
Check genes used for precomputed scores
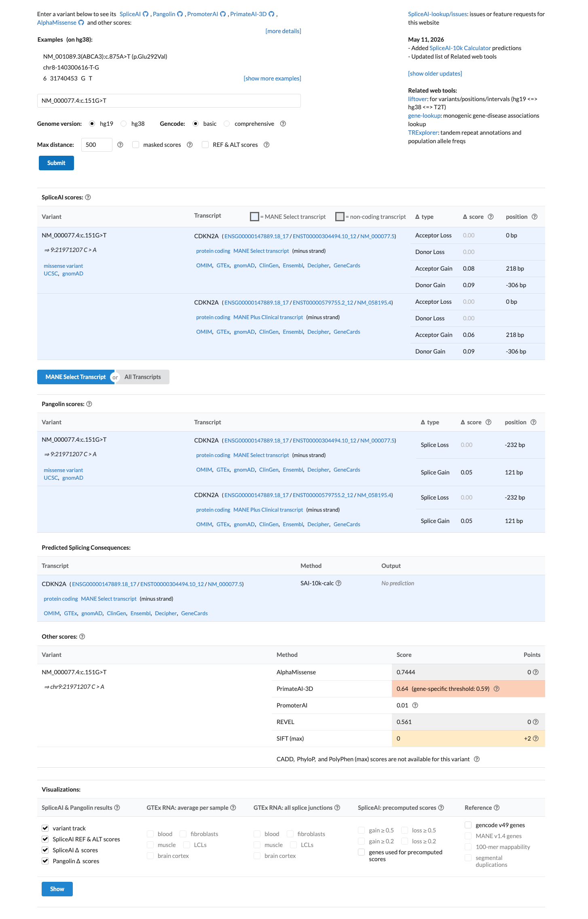[362, 852]
